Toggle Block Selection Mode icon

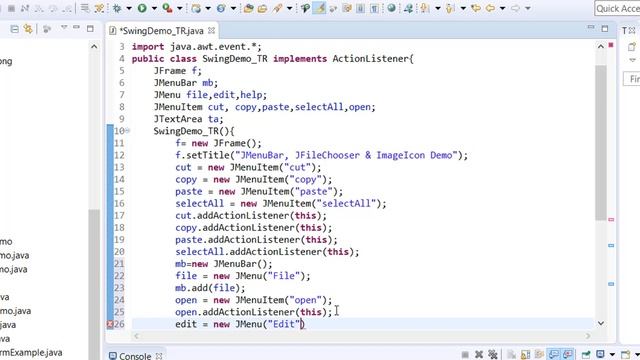360,8
